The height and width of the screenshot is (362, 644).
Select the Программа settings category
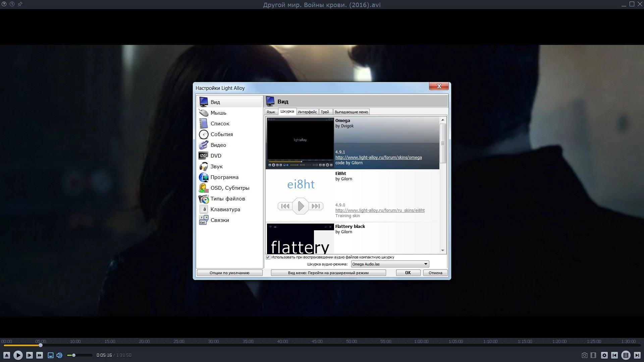[x=230, y=177]
